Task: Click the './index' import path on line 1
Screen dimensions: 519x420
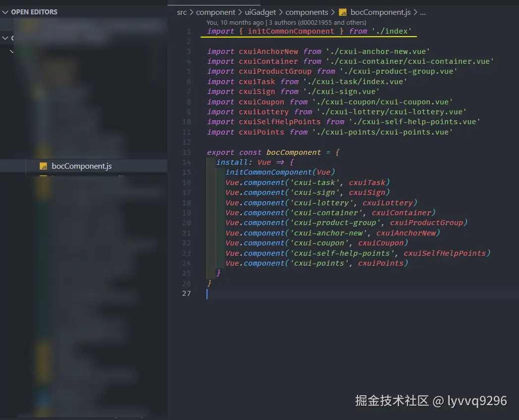Action: [x=392, y=31]
